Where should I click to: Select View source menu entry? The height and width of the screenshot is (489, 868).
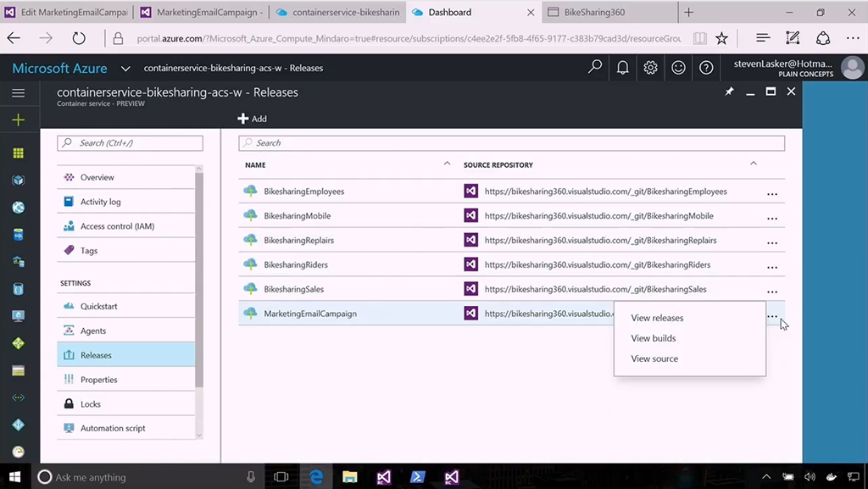coord(654,358)
